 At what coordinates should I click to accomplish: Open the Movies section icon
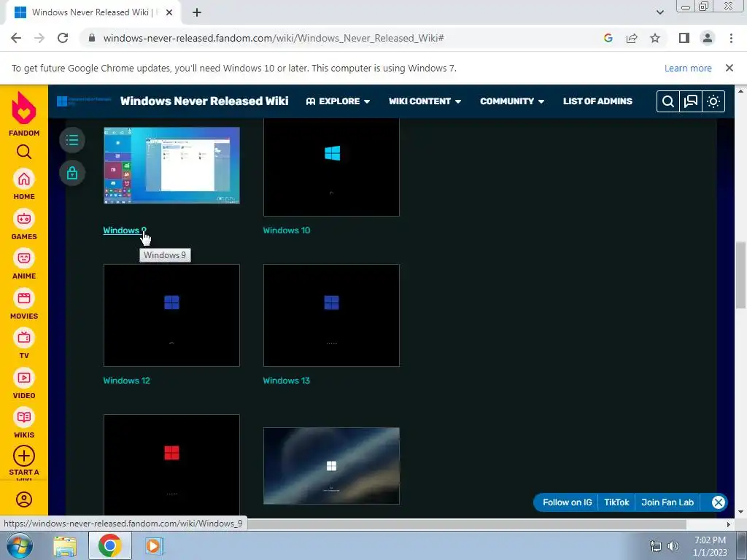(24, 298)
